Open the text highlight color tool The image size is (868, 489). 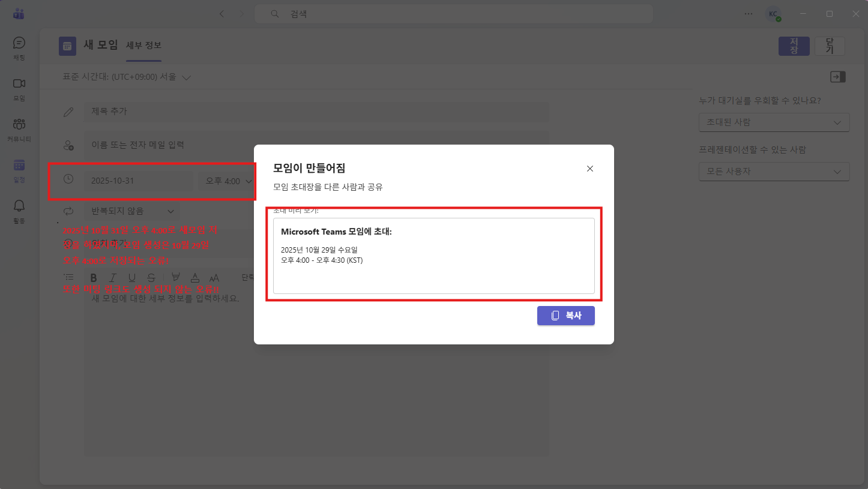(176, 277)
